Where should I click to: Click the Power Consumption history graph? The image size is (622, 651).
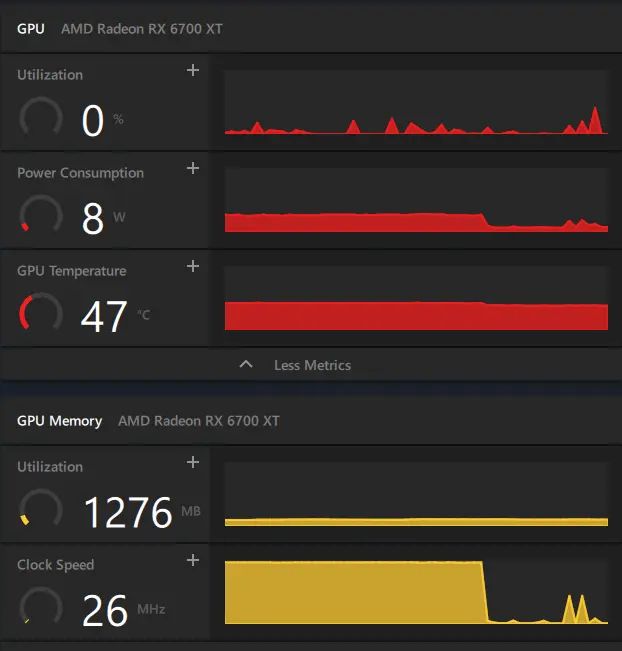click(416, 200)
